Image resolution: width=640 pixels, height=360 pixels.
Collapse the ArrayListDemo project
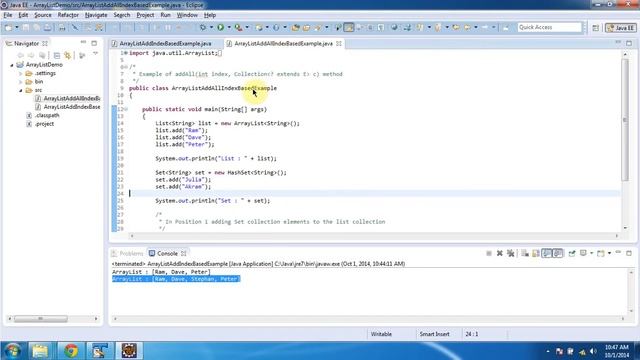point(12,65)
